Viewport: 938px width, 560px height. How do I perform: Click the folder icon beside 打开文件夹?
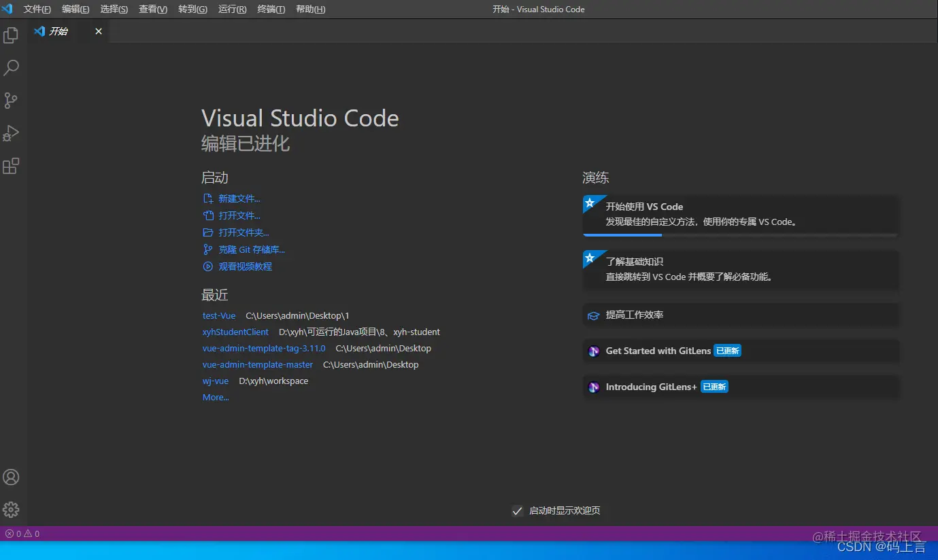click(208, 232)
